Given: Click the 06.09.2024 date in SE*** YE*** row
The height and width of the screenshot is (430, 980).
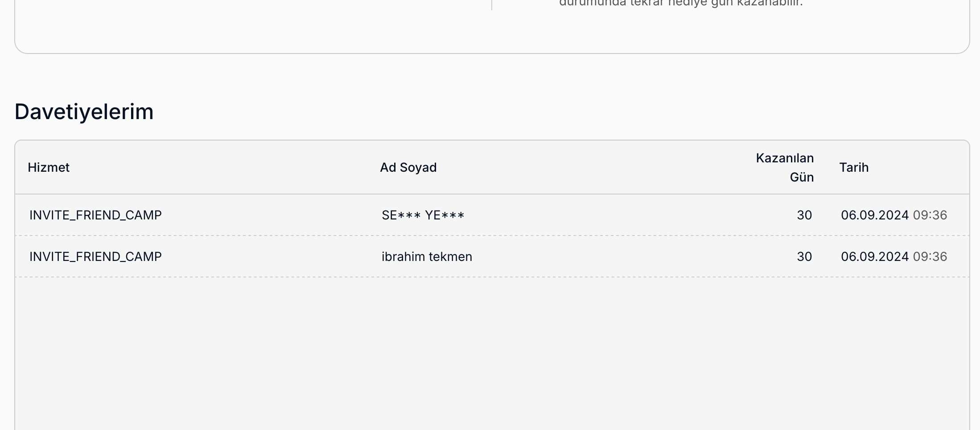Looking at the screenshot, I should pos(874,215).
